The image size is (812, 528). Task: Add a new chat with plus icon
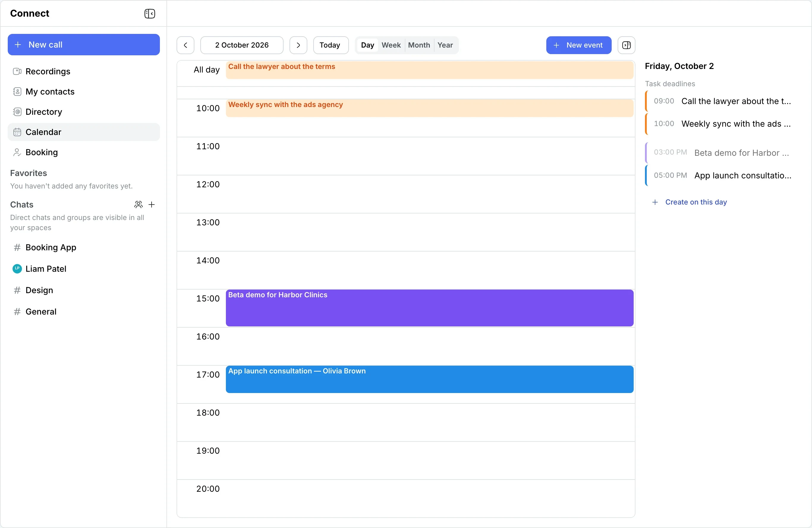tap(152, 205)
